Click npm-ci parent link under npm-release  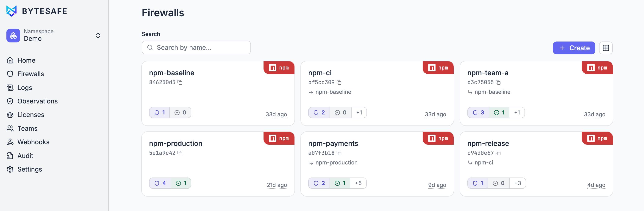coord(484,163)
